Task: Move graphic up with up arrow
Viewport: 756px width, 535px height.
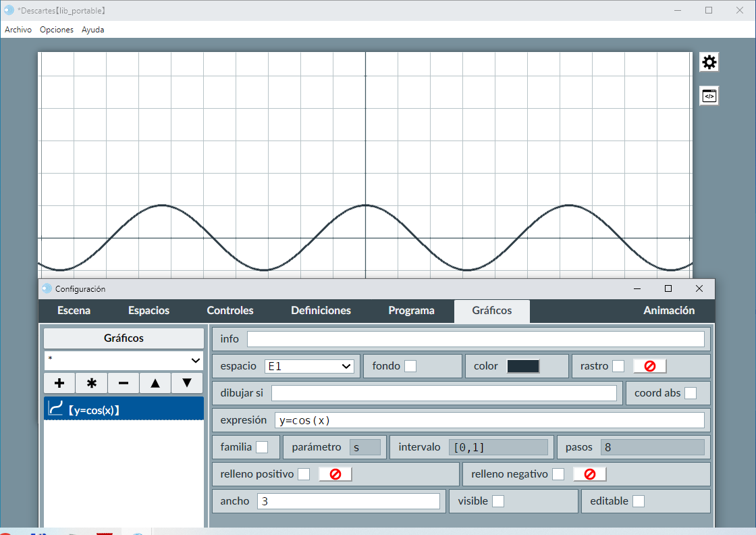Action: coord(155,383)
